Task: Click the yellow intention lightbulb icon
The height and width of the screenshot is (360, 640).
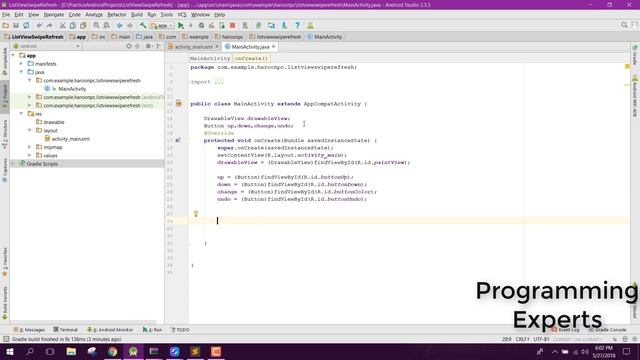Action: pos(196,213)
